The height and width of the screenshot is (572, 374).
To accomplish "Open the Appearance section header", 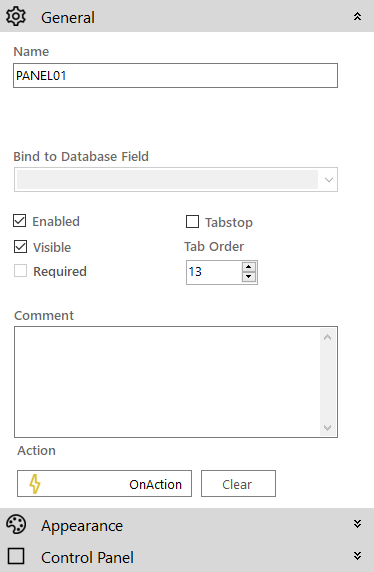I will click(x=187, y=524).
